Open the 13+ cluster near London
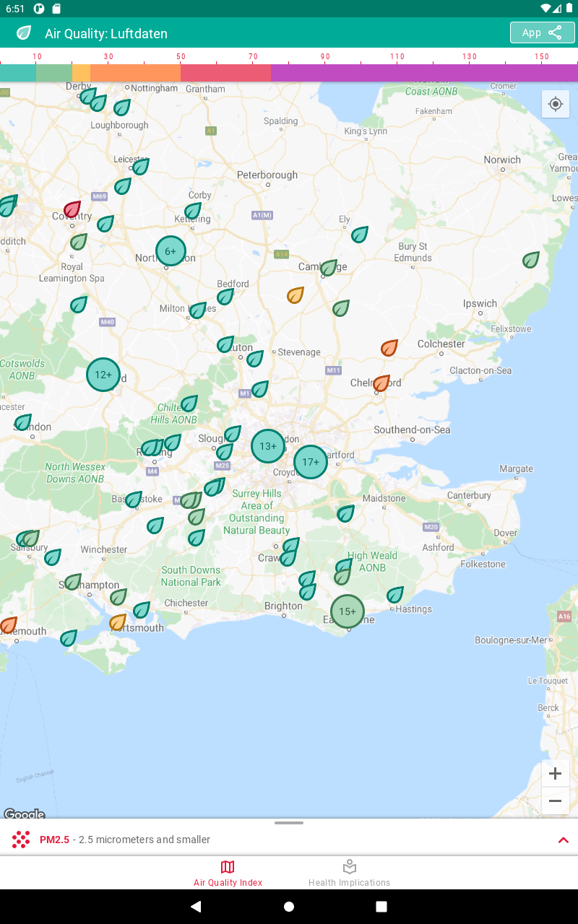This screenshot has width=578, height=924. click(x=268, y=446)
